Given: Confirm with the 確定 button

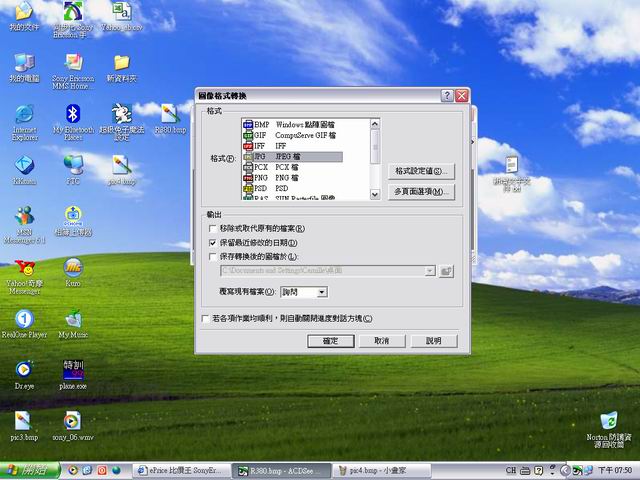Looking at the screenshot, I should [x=331, y=341].
